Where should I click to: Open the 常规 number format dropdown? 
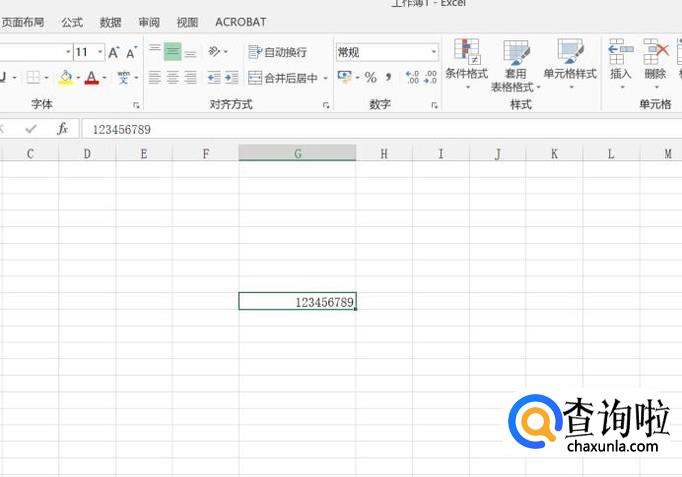pyautogui.click(x=434, y=52)
